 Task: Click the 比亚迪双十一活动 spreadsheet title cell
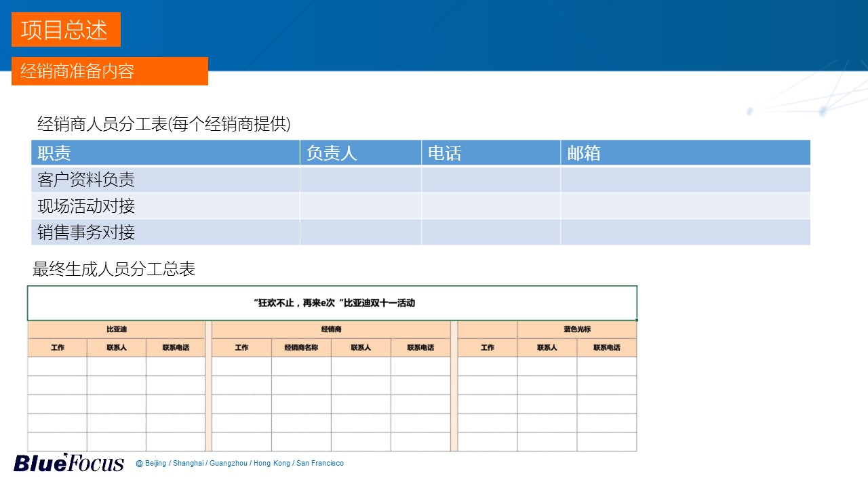coord(332,303)
